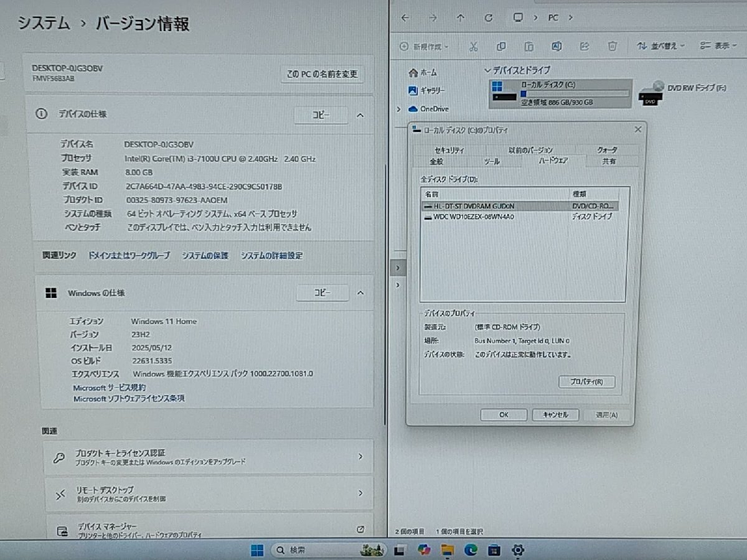This screenshot has width=747, height=560.
Task: Open Microsoft ソフトウェアライセンス条項 link
Action: click(129, 398)
